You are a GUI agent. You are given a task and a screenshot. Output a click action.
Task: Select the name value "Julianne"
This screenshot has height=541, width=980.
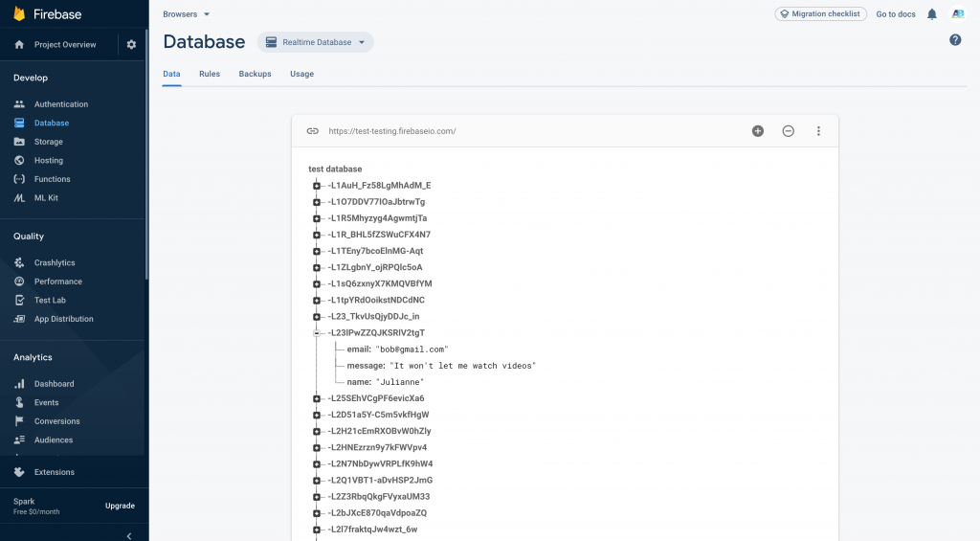click(399, 382)
